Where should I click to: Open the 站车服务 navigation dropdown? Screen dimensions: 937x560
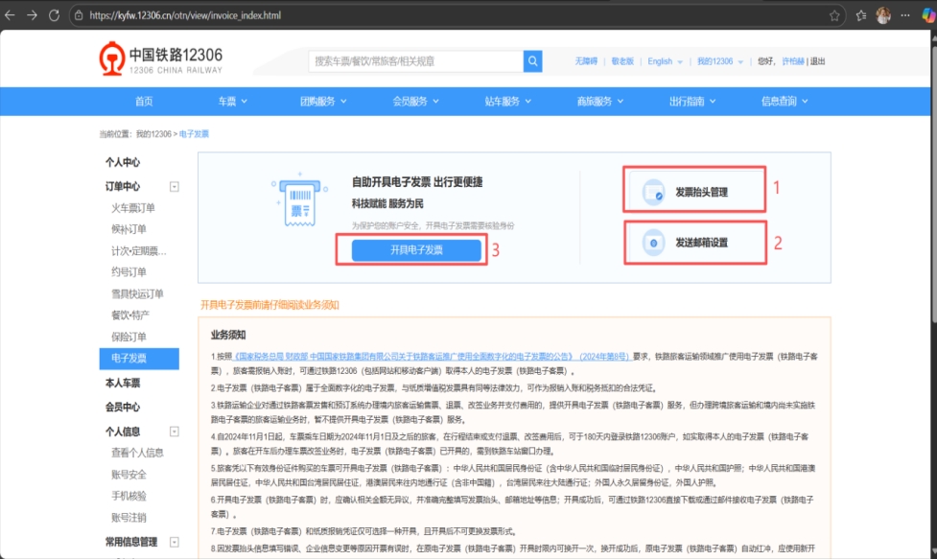(x=508, y=102)
